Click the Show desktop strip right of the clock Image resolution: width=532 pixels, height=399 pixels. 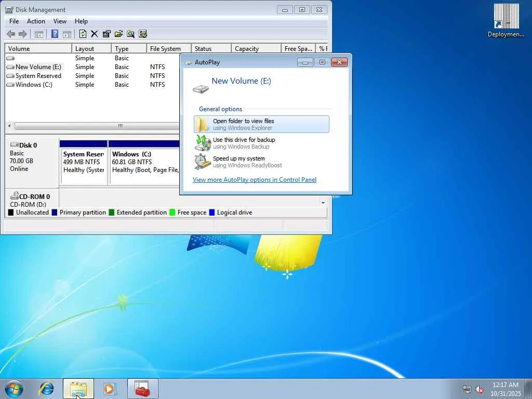pyautogui.click(x=528, y=389)
